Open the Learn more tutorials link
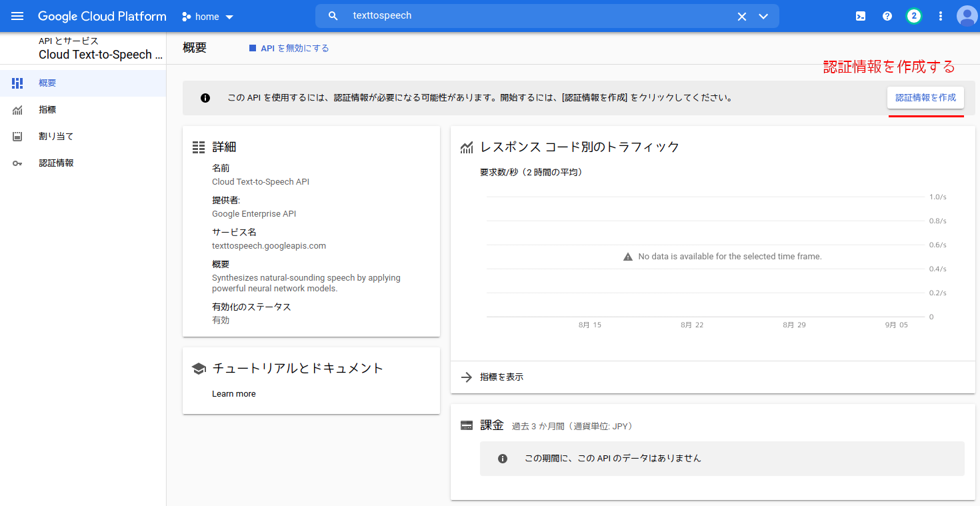Viewport: 980px width, 506px height. [233, 393]
